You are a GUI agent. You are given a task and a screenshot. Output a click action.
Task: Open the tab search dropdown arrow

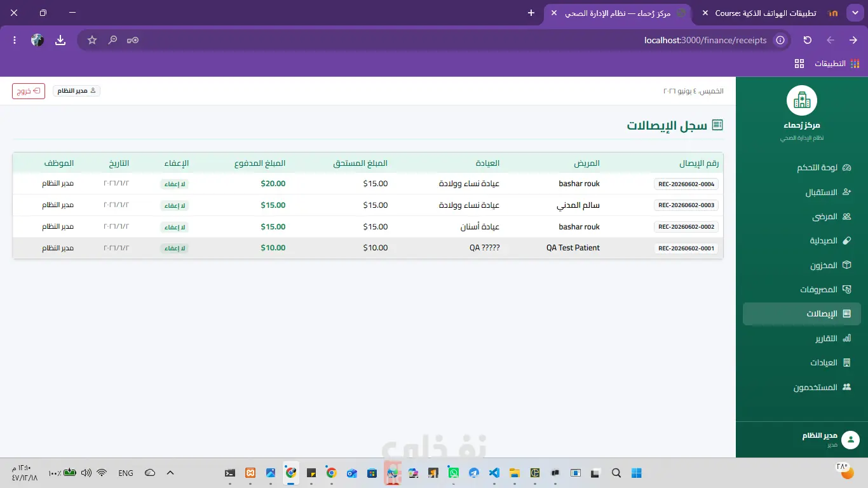tap(854, 13)
